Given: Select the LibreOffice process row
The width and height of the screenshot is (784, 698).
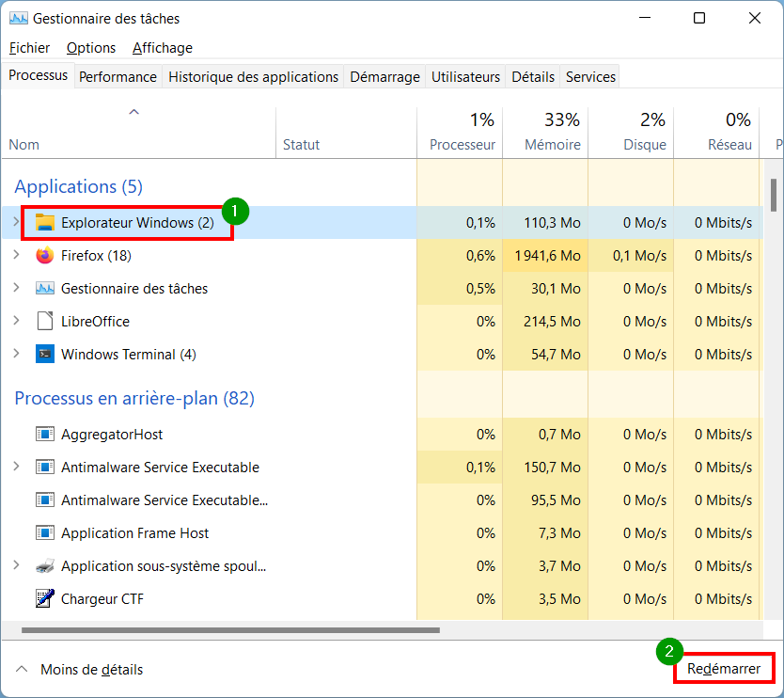Looking at the screenshot, I should tap(383, 321).
